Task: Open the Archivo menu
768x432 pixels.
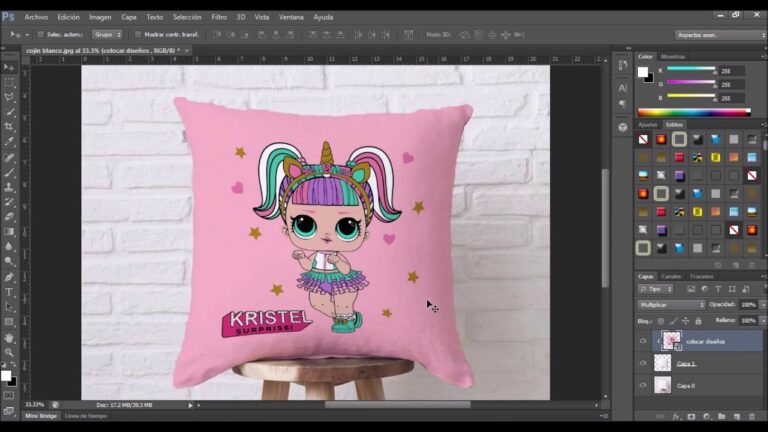Action: coord(36,17)
